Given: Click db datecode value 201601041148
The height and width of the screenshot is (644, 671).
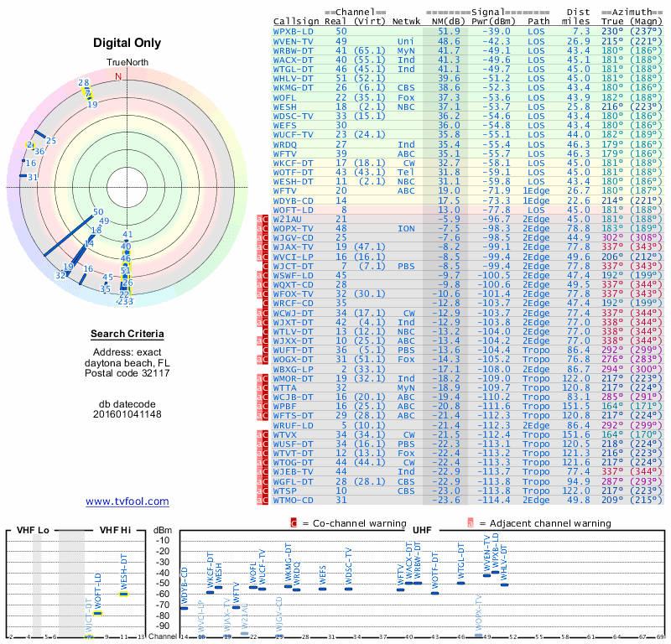Looking at the screenshot, I should coord(127,414).
